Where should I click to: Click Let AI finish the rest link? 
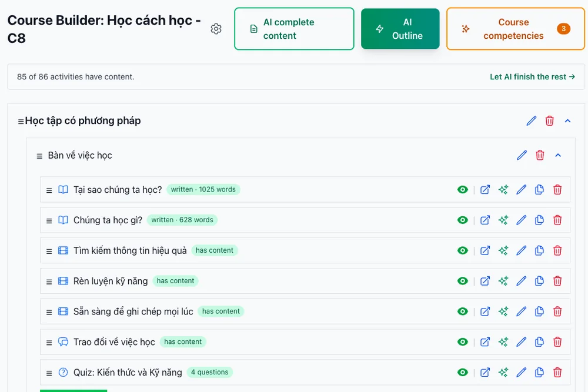[x=532, y=77]
